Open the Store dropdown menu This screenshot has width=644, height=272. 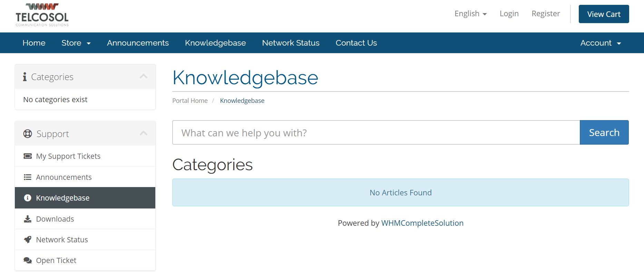pos(76,43)
